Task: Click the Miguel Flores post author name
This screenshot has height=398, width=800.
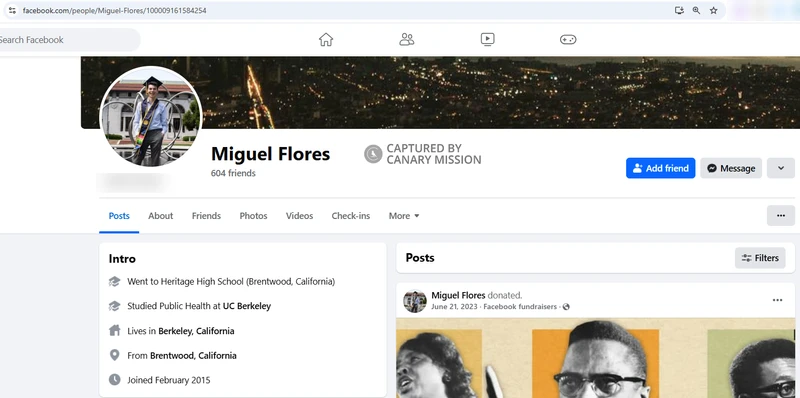Action: pos(458,295)
